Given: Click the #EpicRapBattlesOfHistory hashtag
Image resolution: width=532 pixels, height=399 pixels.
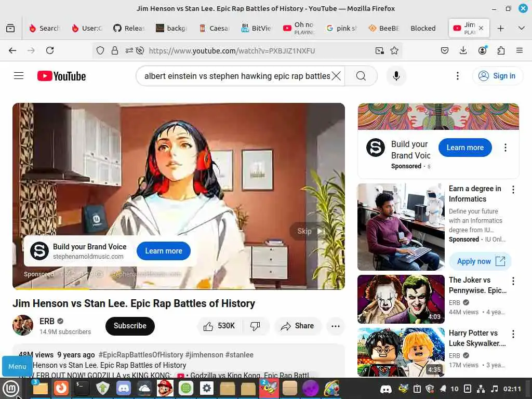Looking at the screenshot, I should tap(141, 354).
